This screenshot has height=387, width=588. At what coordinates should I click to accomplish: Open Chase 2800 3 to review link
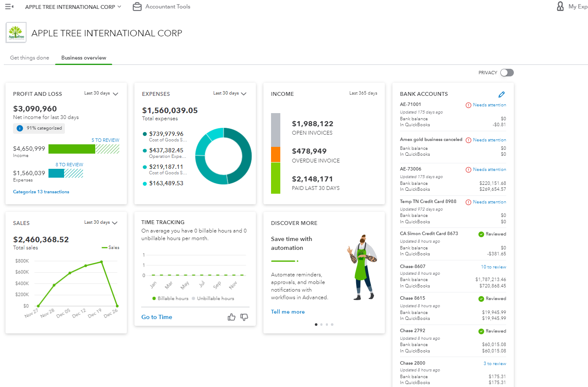(495, 364)
